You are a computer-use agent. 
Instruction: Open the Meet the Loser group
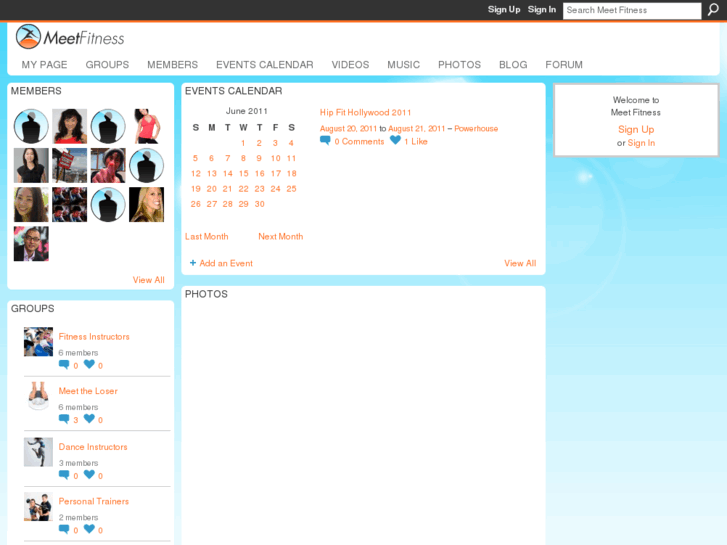88,391
